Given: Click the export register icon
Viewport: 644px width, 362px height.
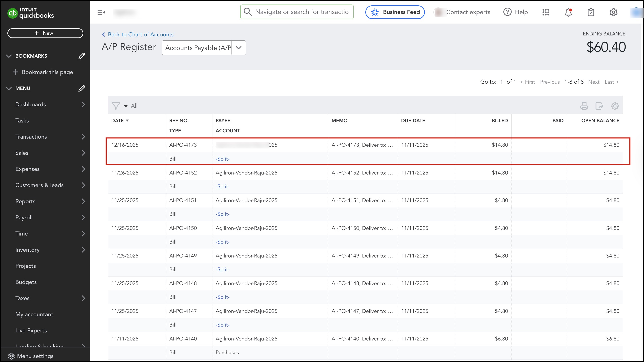Looking at the screenshot, I should [x=599, y=106].
